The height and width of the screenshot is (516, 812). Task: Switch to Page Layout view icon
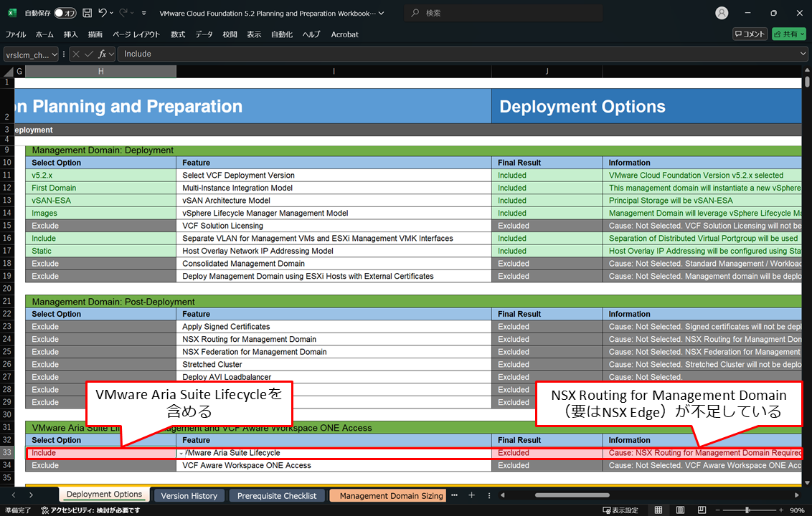tap(680, 510)
